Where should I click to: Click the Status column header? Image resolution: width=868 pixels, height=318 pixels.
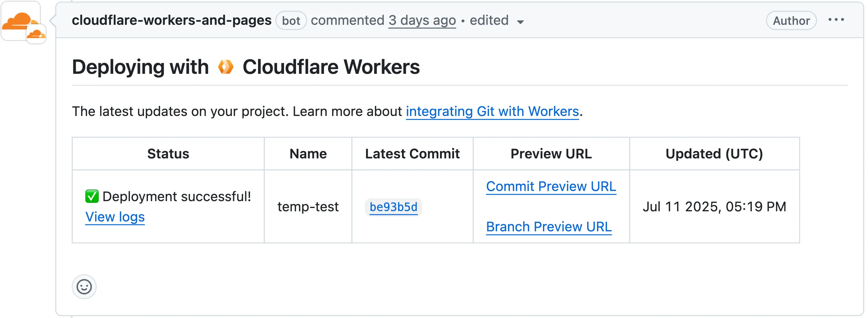tap(168, 154)
